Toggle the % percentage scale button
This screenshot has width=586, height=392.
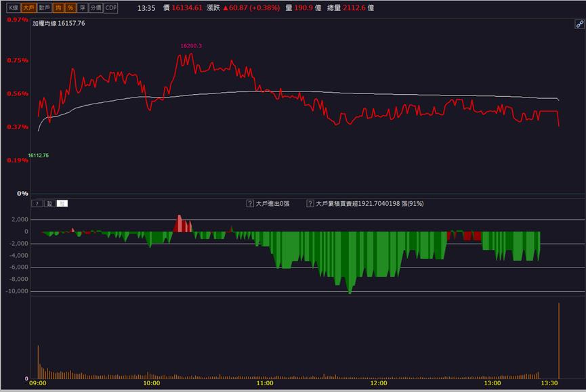click(x=70, y=8)
